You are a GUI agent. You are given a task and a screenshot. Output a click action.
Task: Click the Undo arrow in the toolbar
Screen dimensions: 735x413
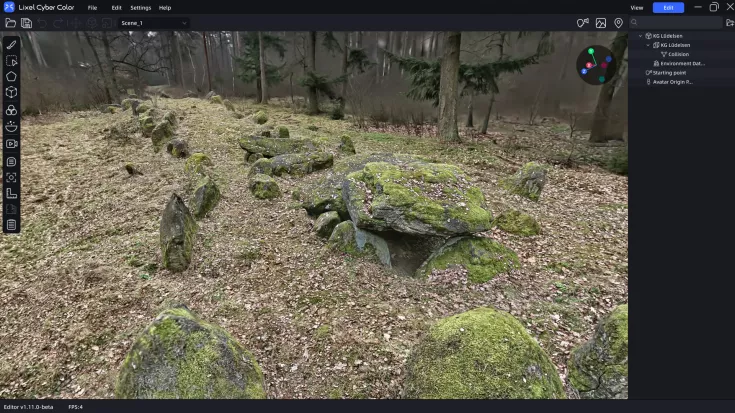click(42, 23)
